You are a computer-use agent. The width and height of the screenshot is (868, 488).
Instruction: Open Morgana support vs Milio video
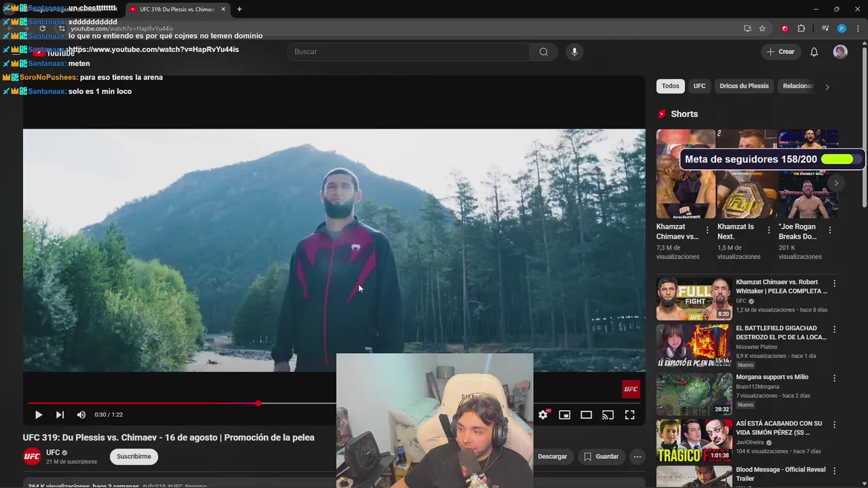[x=694, y=394]
